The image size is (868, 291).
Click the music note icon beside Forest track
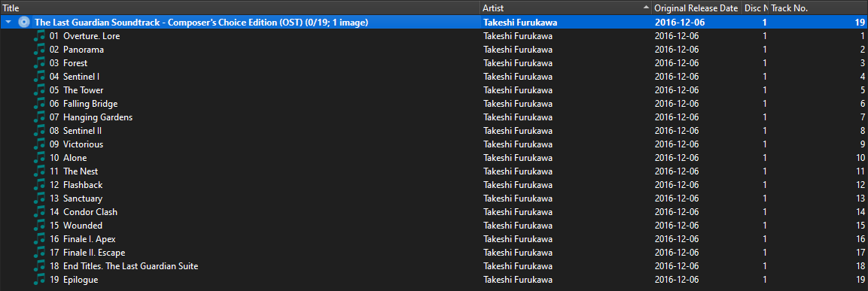tap(38, 63)
